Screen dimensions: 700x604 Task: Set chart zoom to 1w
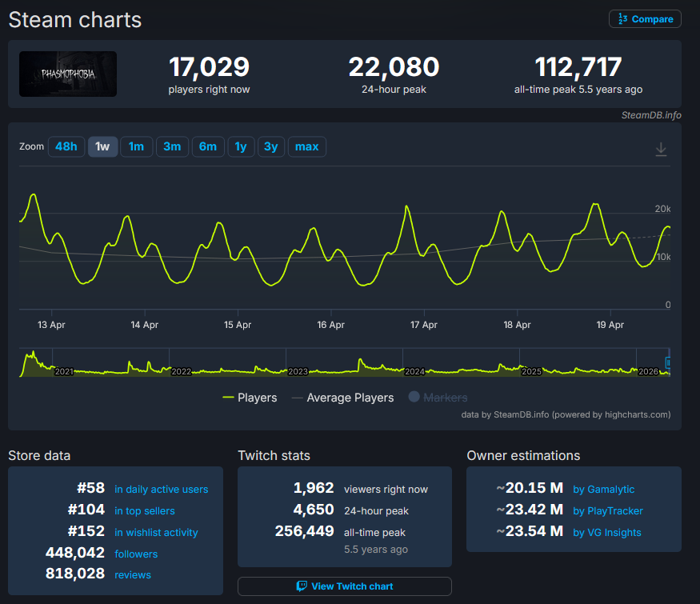coord(102,146)
